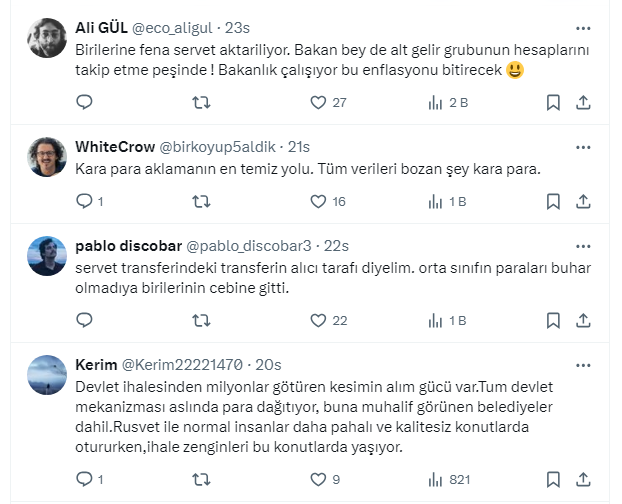Like Ali GÜL's tweet
The image size is (622, 504).
[319, 102]
